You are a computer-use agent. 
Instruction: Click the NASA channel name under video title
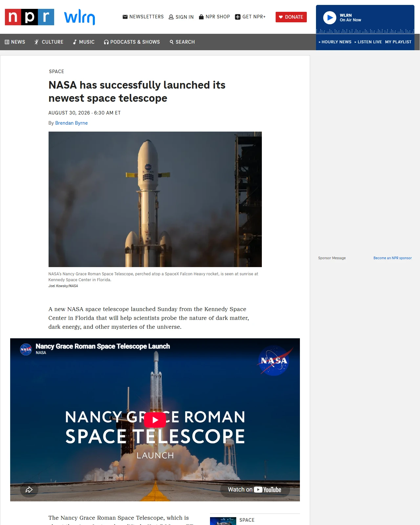(x=41, y=353)
